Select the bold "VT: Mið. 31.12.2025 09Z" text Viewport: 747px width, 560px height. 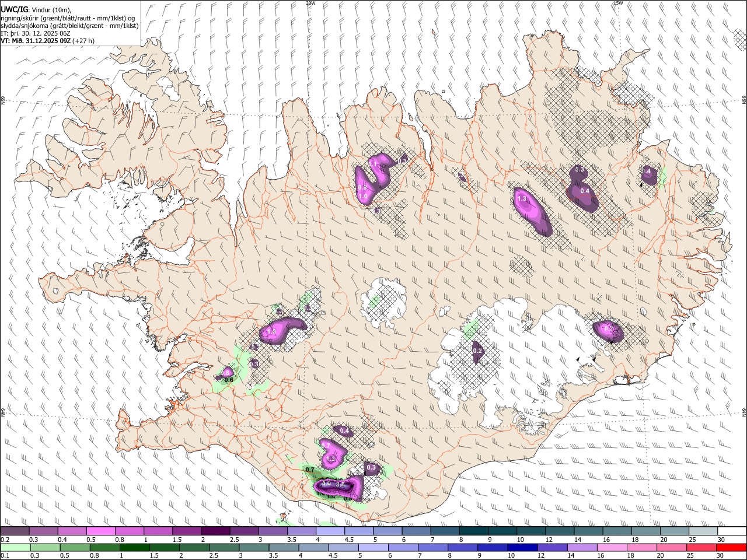[x=36, y=41]
